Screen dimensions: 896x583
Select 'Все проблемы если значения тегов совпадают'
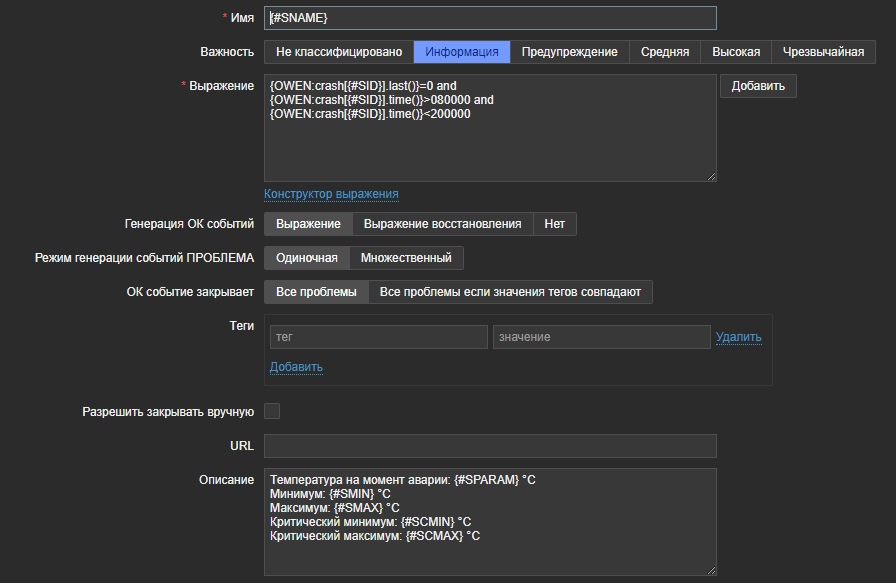click(510, 292)
